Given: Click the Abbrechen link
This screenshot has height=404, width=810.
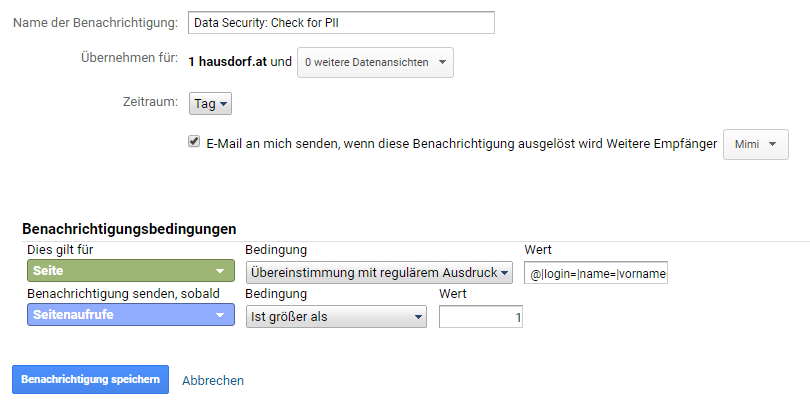Looking at the screenshot, I should pyautogui.click(x=213, y=380).
